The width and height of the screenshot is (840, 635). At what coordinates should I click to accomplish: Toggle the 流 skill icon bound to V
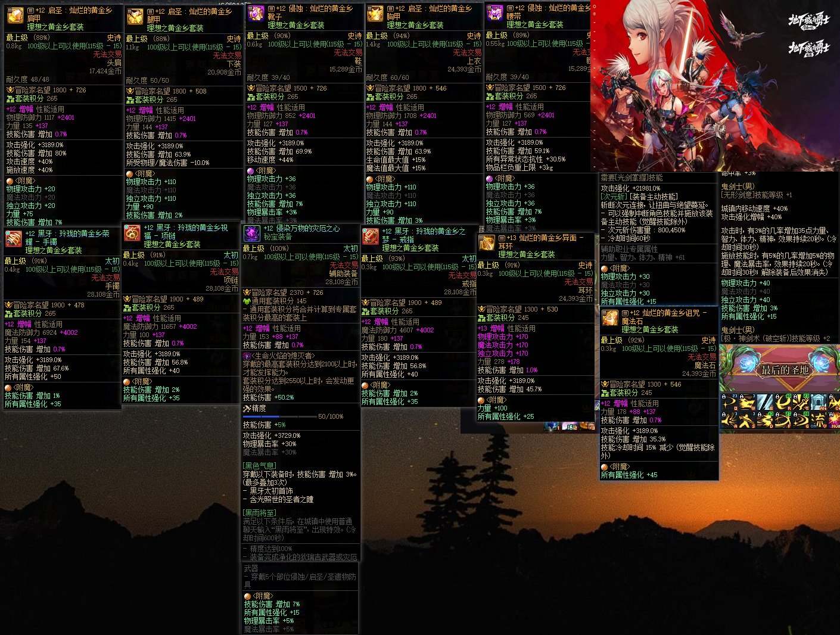pyautogui.click(x=819, y=420)
